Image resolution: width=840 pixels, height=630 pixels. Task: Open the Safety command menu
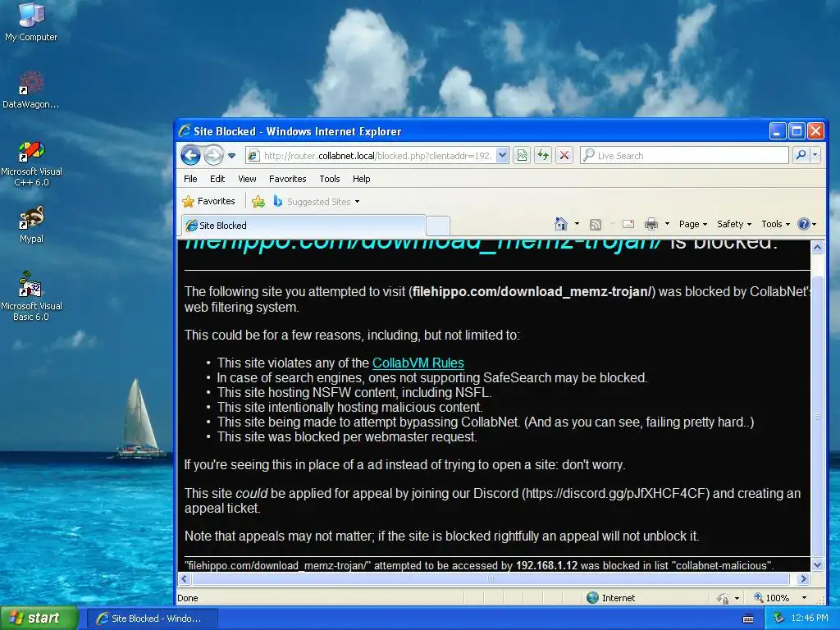tap(734, 224)
